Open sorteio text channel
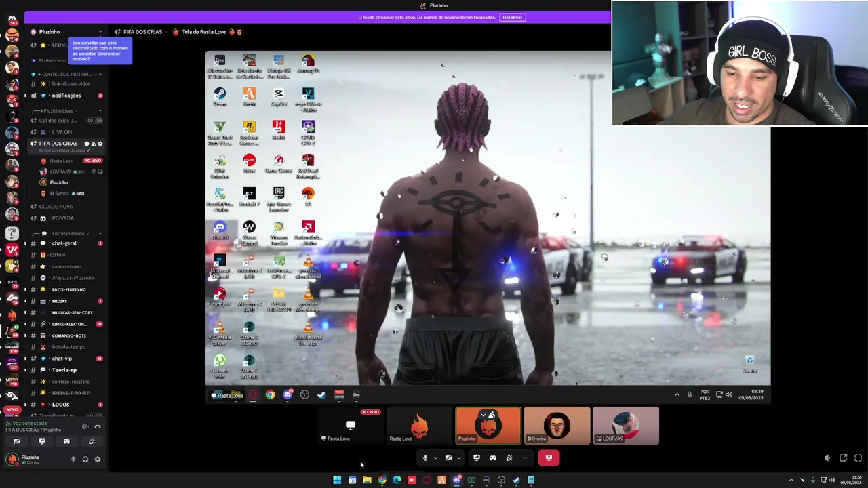Screen dimensions: 868x488 (x=65, y=255)
